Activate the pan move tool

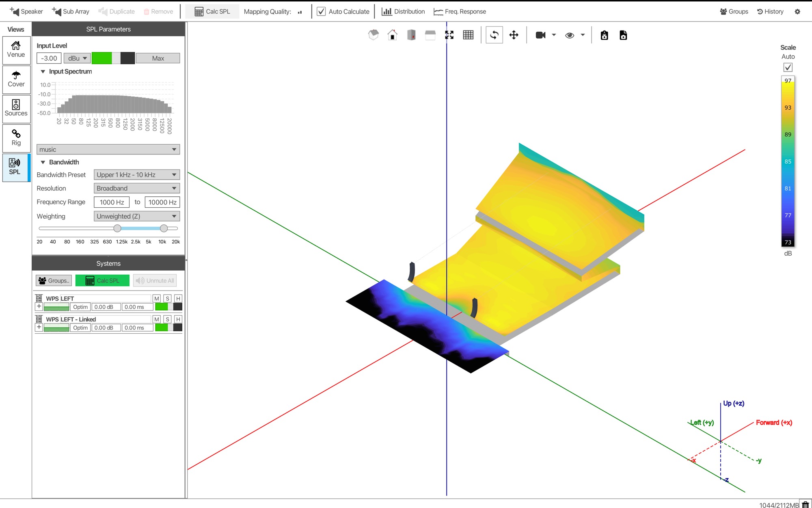[514, 35]
